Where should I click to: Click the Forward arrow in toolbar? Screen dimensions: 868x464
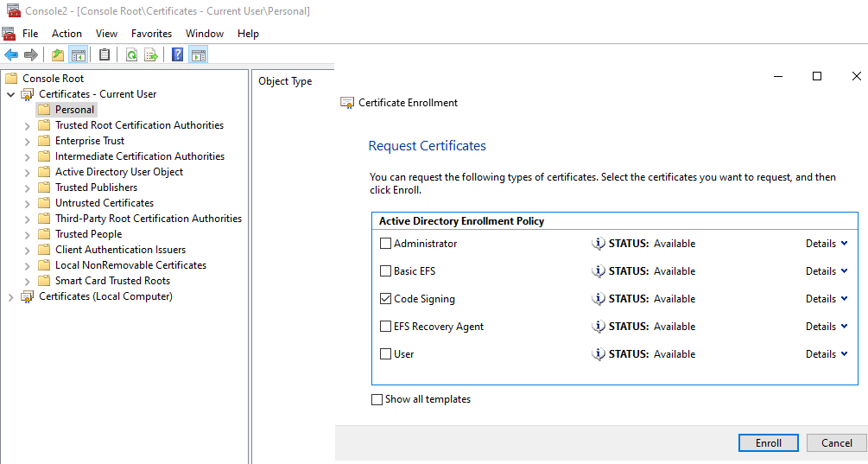pos(31,54)
